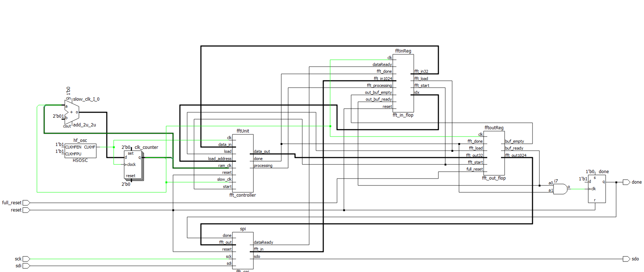Click the sdi input port symbol

[x=26, y=266]
